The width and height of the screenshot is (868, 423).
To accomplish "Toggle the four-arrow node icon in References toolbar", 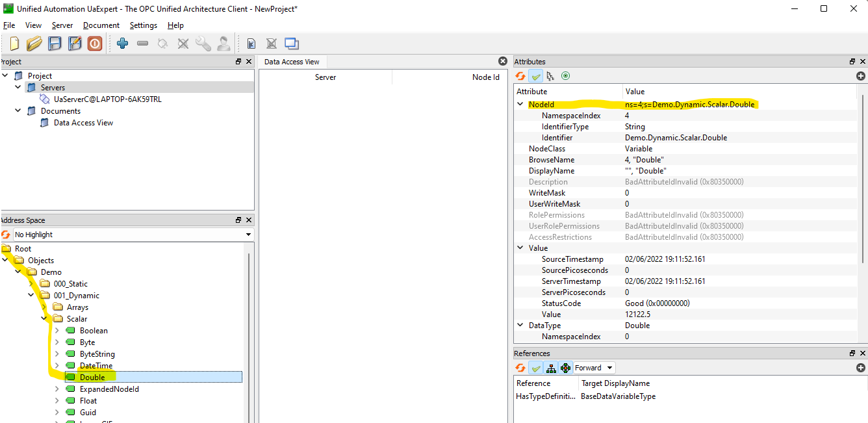I will click(x=565, y=368).
